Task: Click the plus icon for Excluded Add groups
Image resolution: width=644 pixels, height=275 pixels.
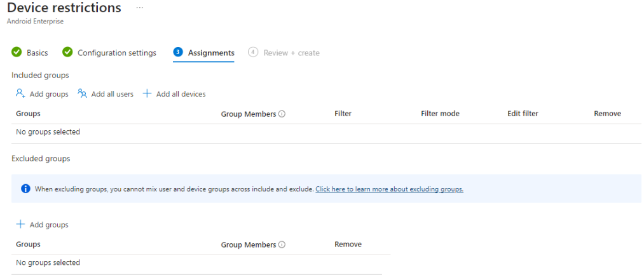Action: (21, 224)
